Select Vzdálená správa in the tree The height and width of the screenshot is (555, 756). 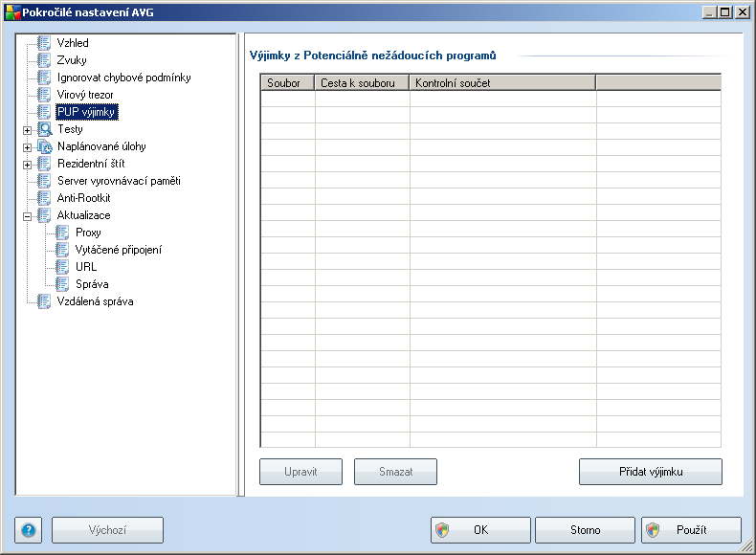pos(96,301)
